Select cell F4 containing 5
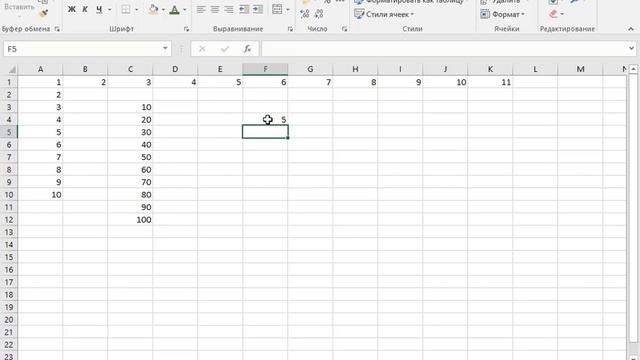The image size is (640, 360). [265, 120]
